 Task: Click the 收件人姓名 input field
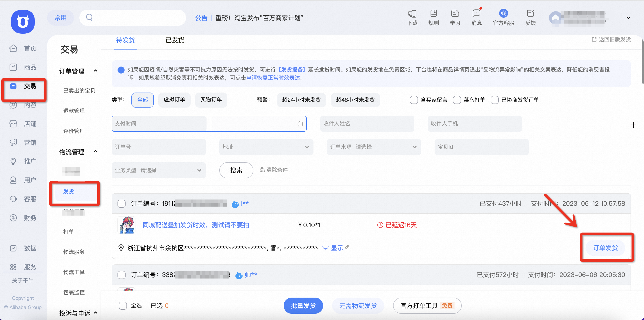(x=367, y=124)
